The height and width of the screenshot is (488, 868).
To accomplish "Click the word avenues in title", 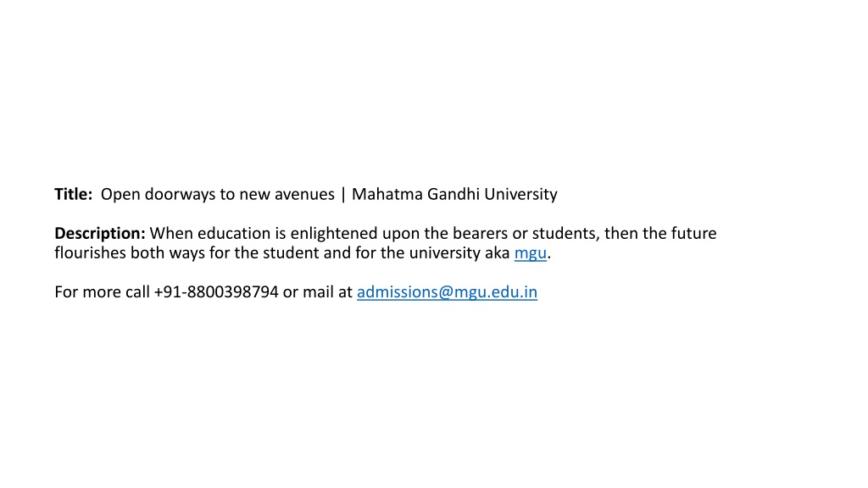I will click(x=304, y=195).
